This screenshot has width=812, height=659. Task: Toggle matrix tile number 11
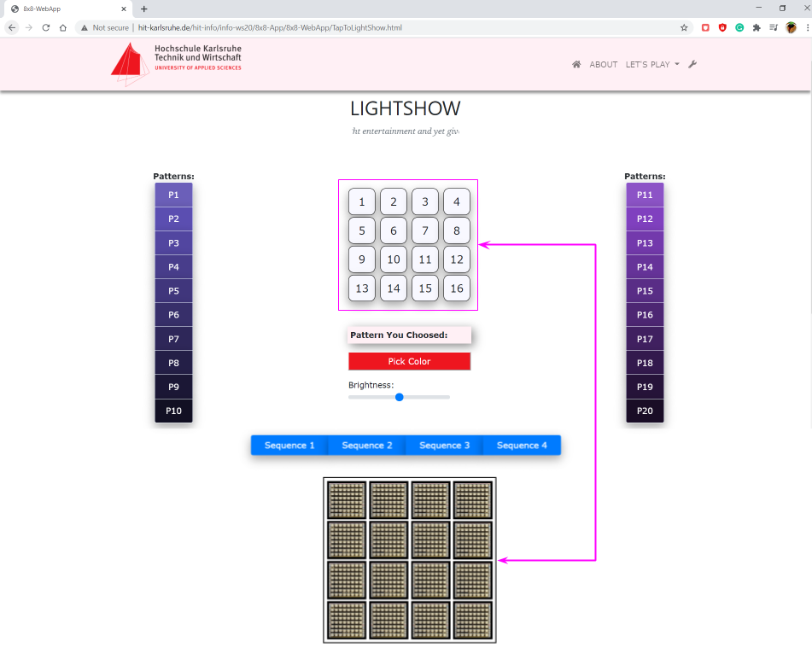[425, 260]
